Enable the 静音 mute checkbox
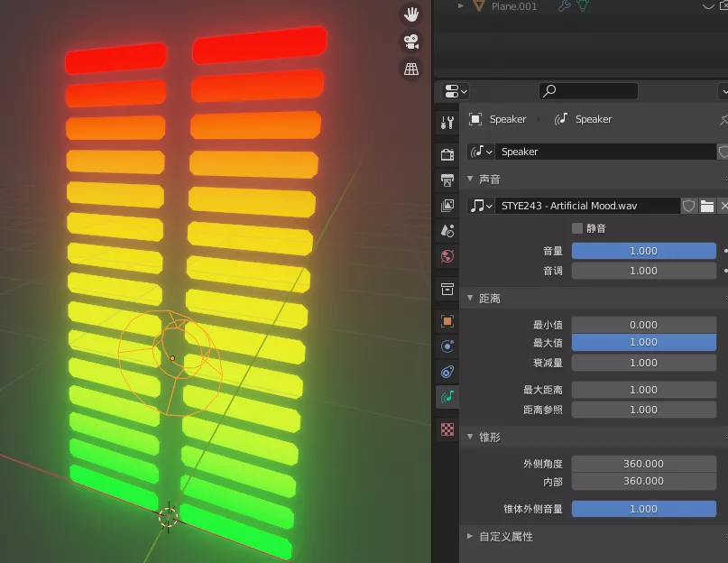Viewport: 728px width, 563px height. pos(576,227)
